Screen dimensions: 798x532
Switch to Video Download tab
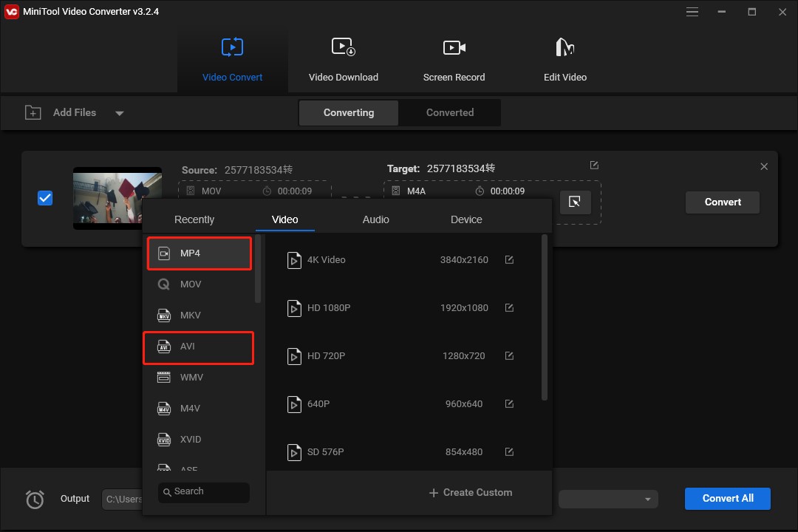tap(343, 60)
